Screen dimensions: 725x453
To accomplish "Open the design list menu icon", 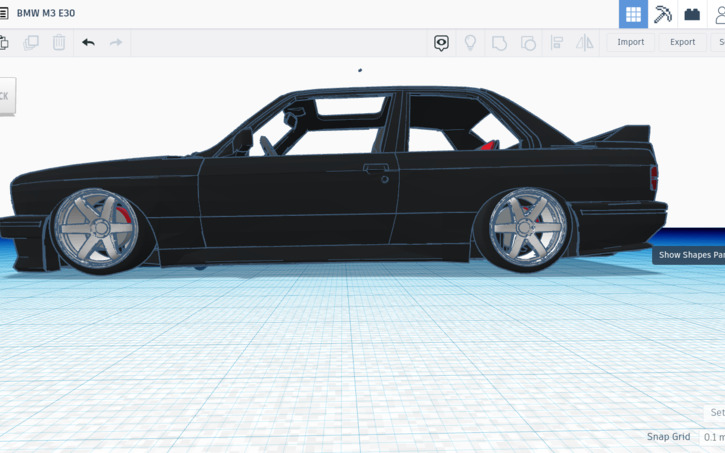I will click(3, 13).
